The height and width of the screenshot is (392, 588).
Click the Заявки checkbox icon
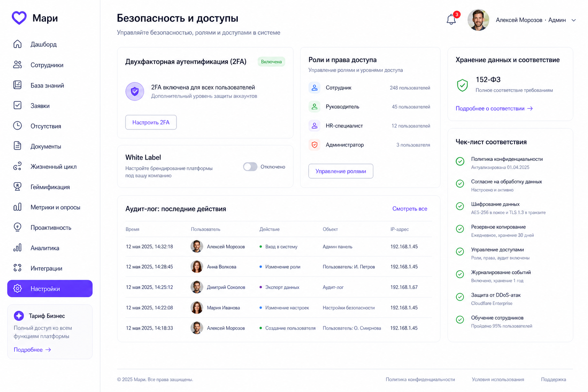pos(18,105)
